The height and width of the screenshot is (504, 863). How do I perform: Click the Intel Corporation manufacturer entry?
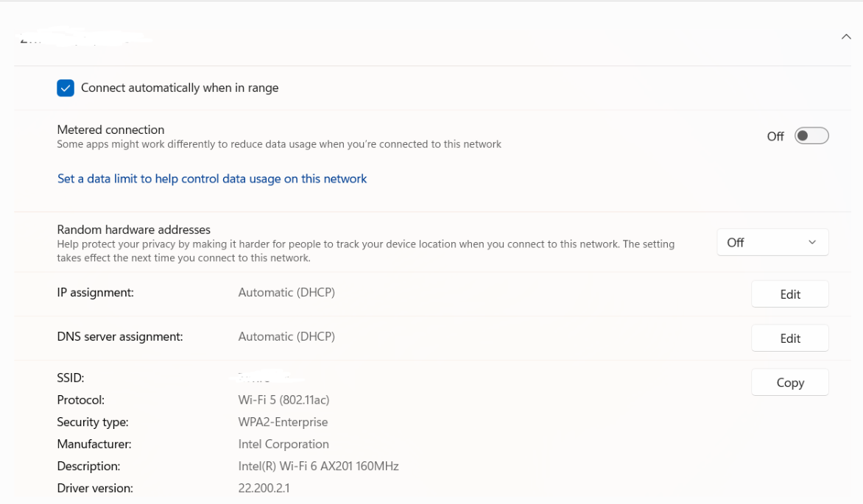tap(283, 444)
